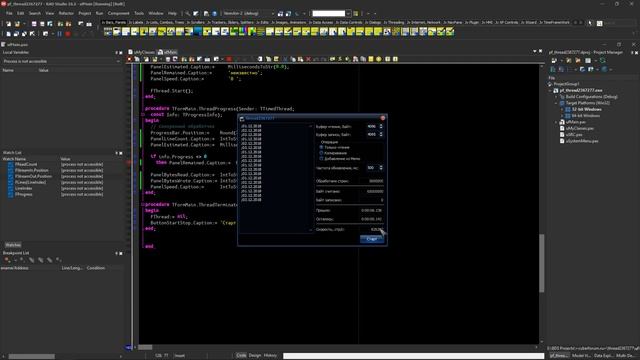Image resolution: width=640 pixels, height=360 pixels.
Task: Click the red Stop program icon in main toolbar
Action: [68, 34]
